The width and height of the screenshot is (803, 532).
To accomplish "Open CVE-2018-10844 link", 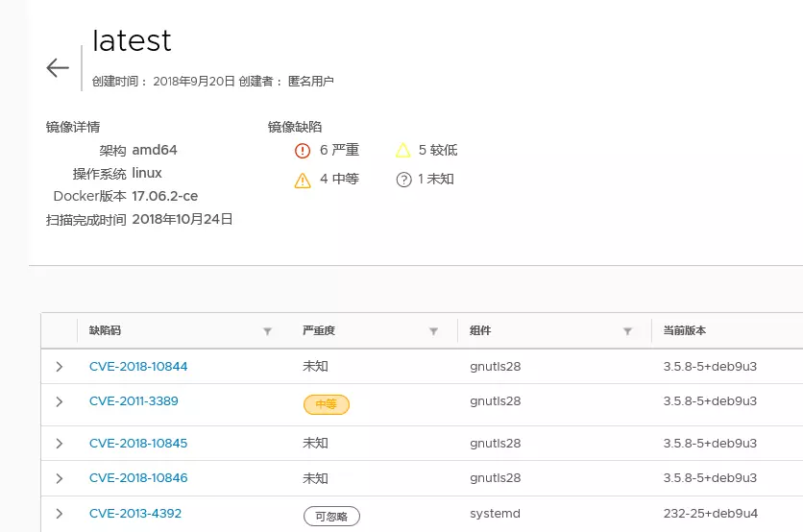I will 138,367.
